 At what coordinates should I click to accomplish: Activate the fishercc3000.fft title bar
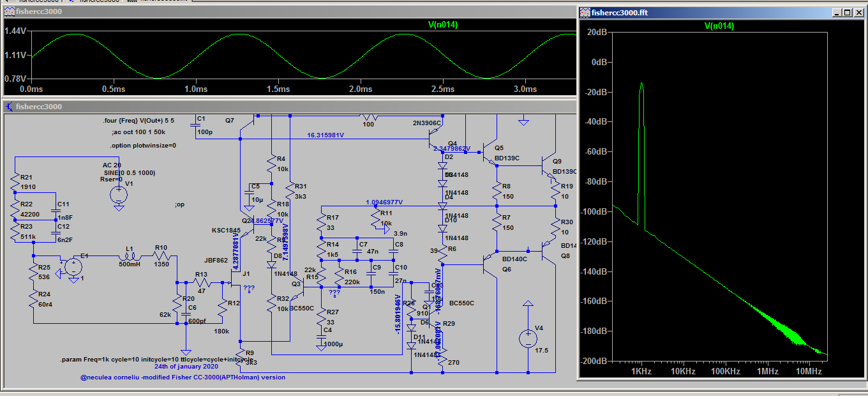coord(721,12)
